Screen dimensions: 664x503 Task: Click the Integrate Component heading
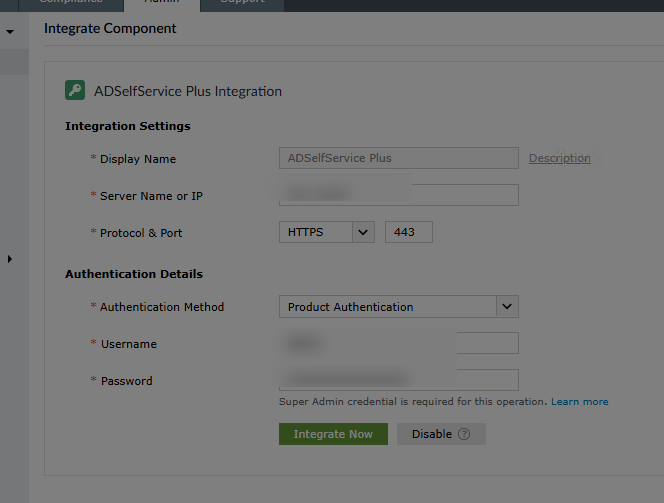click(110, 28)
